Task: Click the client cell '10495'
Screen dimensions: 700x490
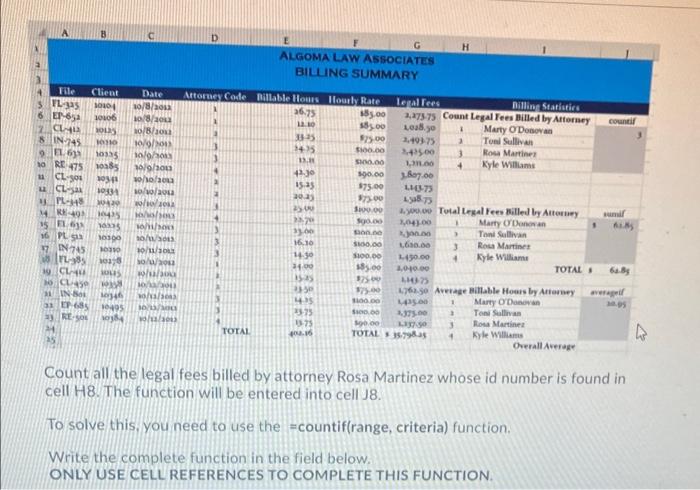Action: (112, 307)
